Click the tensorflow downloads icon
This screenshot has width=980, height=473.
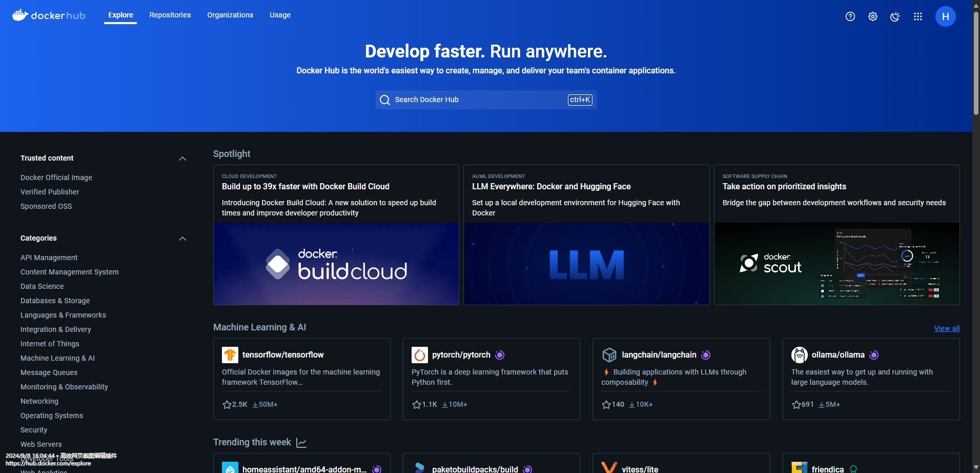coord(255,405)
